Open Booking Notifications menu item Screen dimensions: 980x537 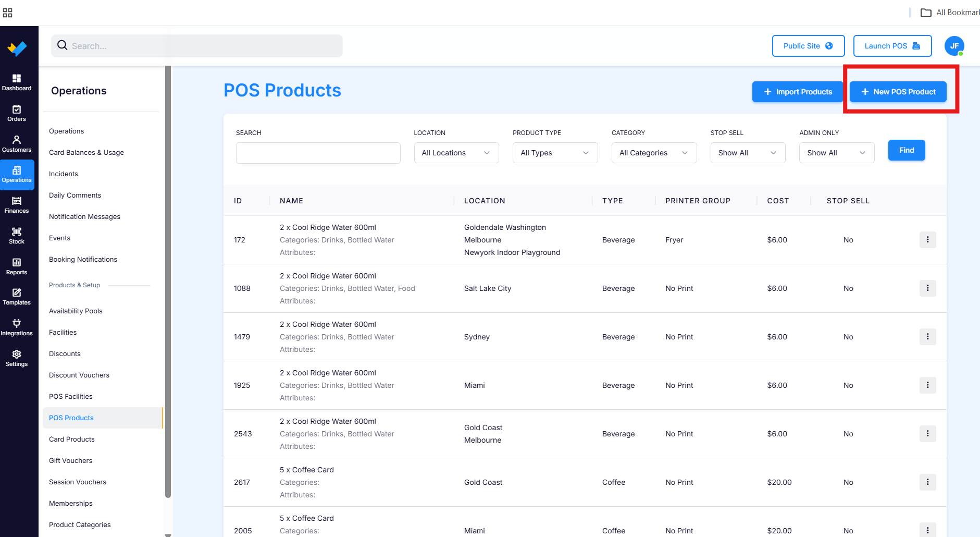pos(83,259)
